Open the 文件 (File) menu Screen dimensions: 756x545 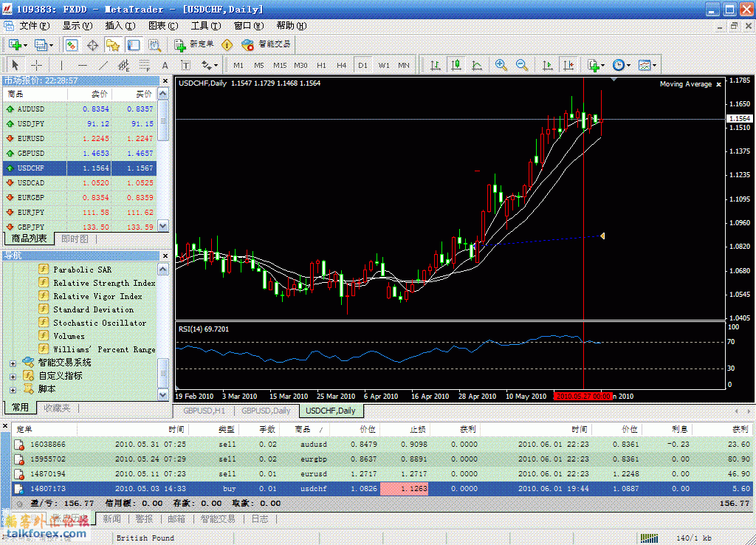pyautogui.click(x=34, y=26)
